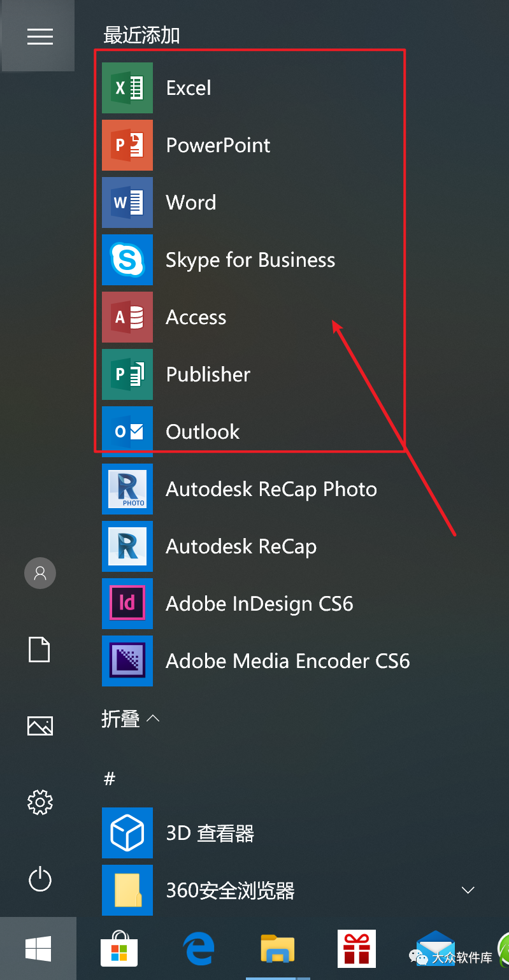Click the user account avatar
The width and height of the screenshot is (509, 980).
pos(39,574)
